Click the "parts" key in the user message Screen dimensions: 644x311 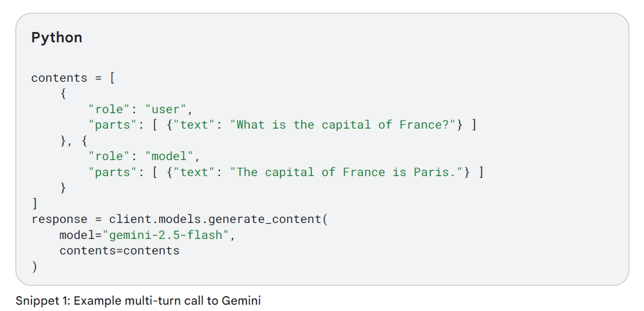tap(113, 125)
